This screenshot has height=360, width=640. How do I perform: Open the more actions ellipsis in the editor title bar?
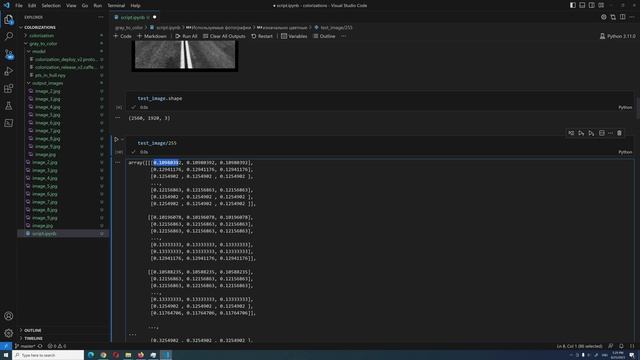click(x=632, y=17)
